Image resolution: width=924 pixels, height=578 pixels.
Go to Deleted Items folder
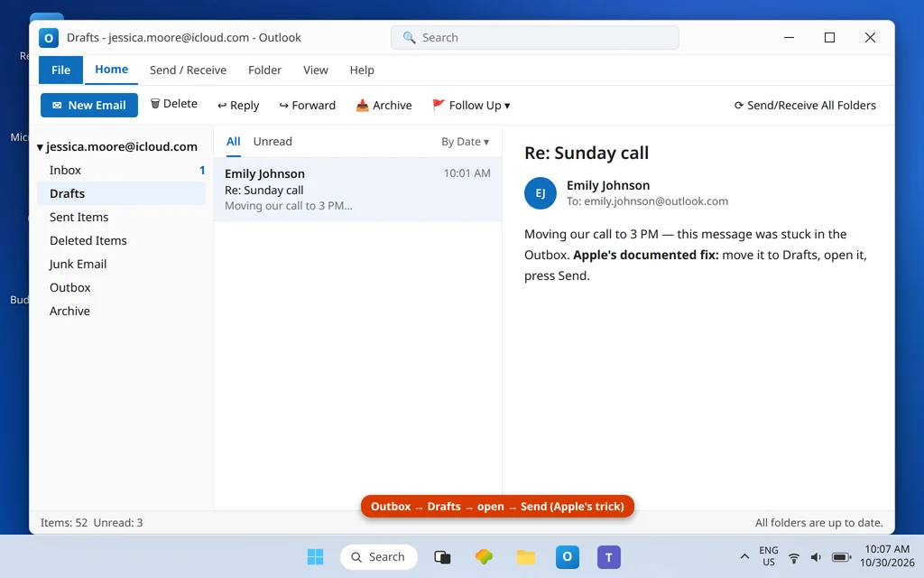click(x=122, y=240)
